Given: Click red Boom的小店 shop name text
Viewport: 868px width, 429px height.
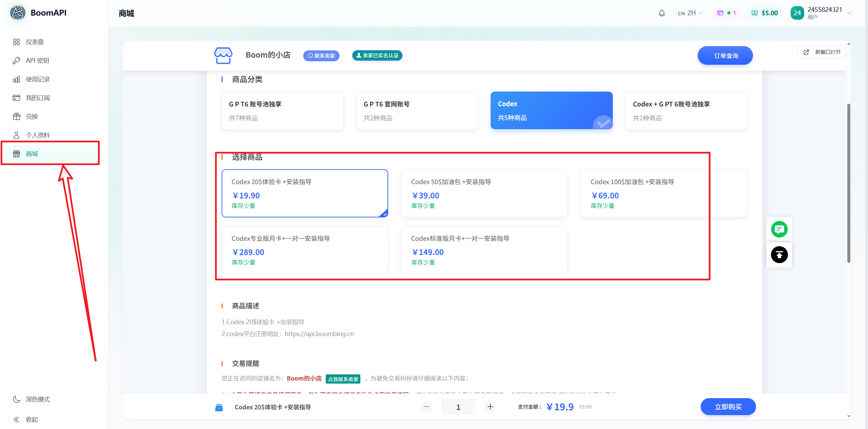Looking at the screenshot, I should click(304, 378).
